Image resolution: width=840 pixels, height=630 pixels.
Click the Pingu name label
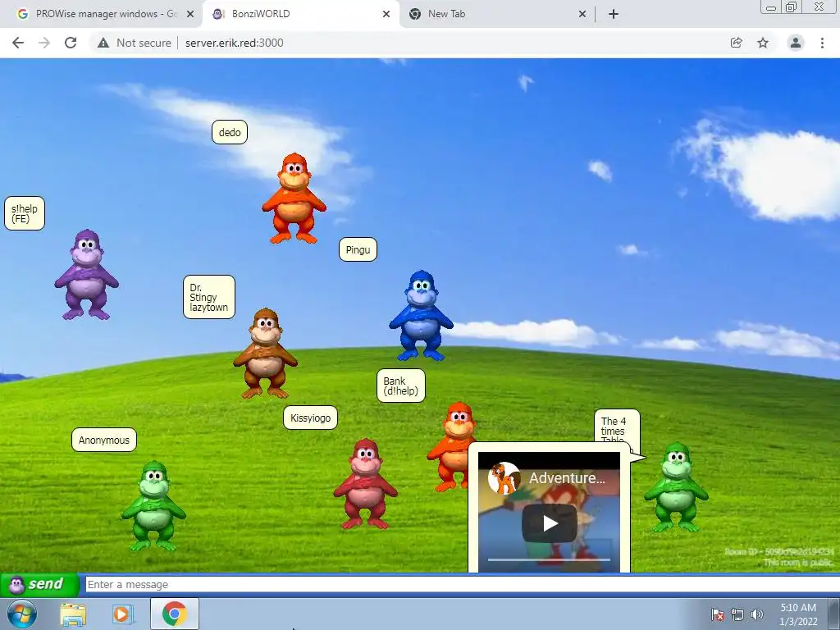pyautogui.click(x=358, y=249)
